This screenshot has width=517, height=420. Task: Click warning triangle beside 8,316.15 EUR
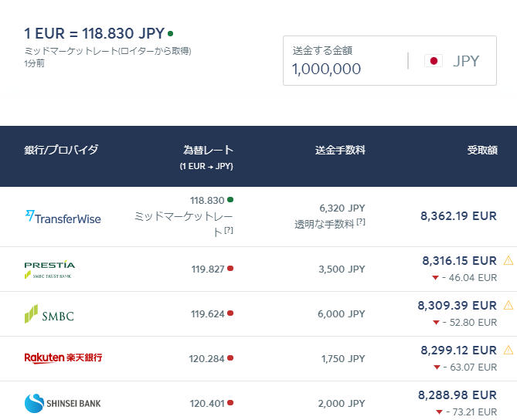click(508, 260)
